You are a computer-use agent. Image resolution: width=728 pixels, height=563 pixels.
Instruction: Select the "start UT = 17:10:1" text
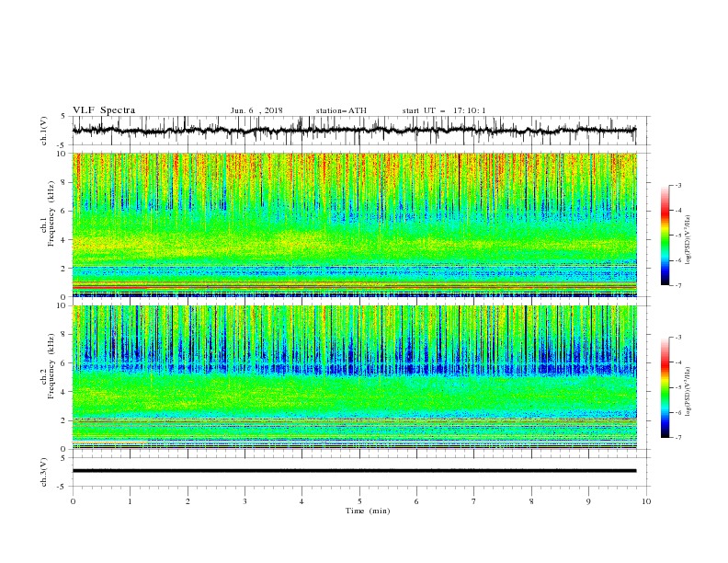(x=444, y=110)
